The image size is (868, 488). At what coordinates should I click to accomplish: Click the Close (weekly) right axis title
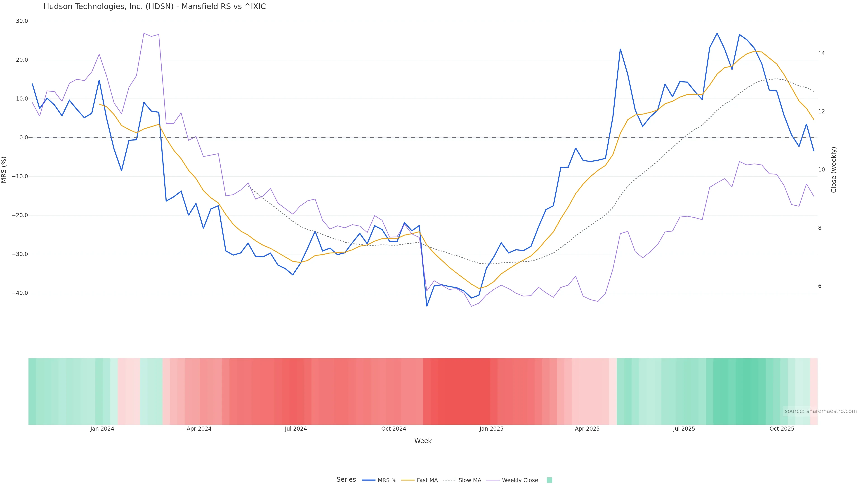834,170
